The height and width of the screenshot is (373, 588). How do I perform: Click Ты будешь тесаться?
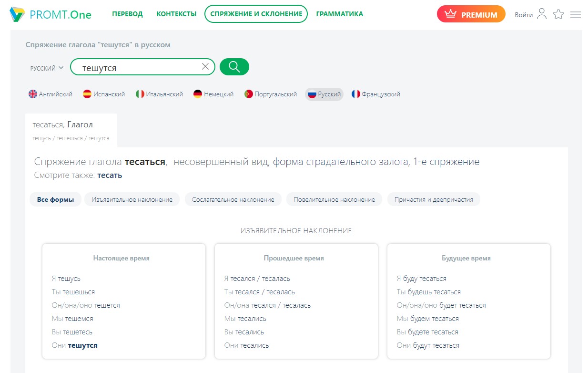[429, 292]
